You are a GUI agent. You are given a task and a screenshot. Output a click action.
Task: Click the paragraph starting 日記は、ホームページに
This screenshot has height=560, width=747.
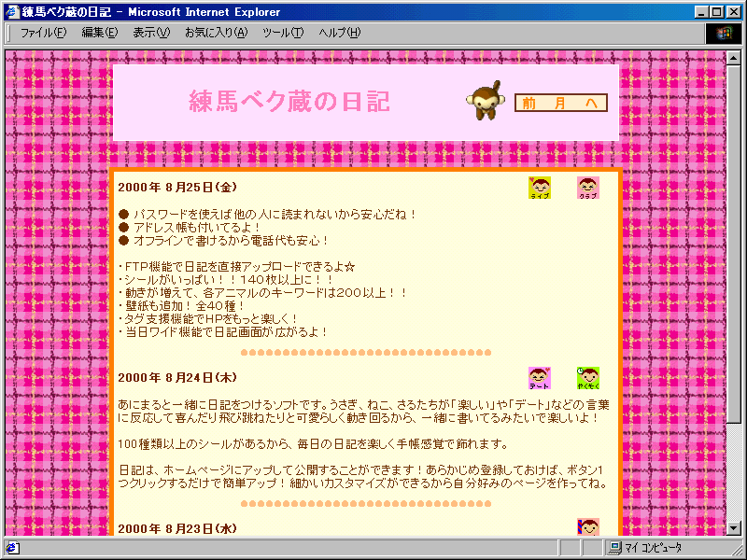(x=363, y=477)
